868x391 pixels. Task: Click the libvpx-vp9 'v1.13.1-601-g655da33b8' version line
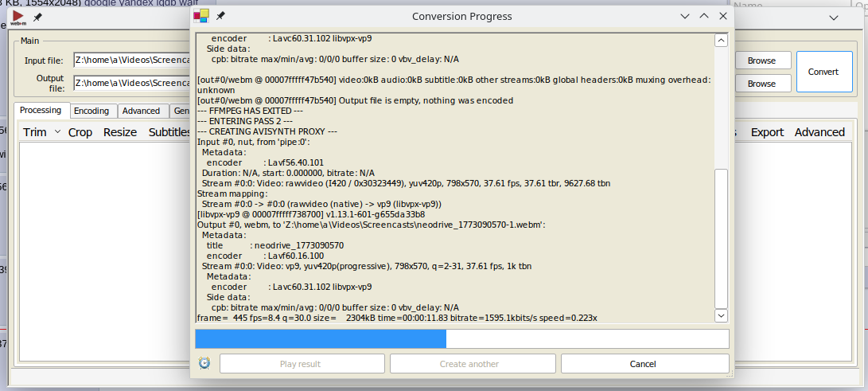point(311,214)
